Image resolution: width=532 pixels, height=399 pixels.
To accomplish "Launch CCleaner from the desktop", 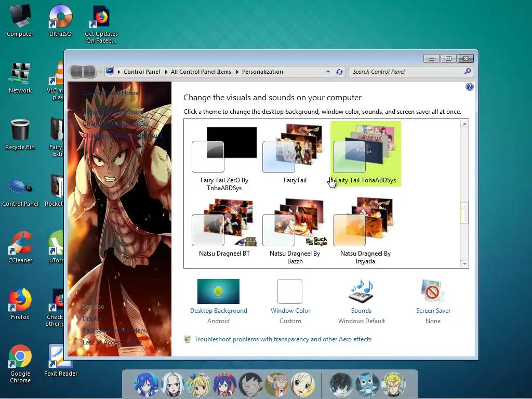I will [20, 248].
